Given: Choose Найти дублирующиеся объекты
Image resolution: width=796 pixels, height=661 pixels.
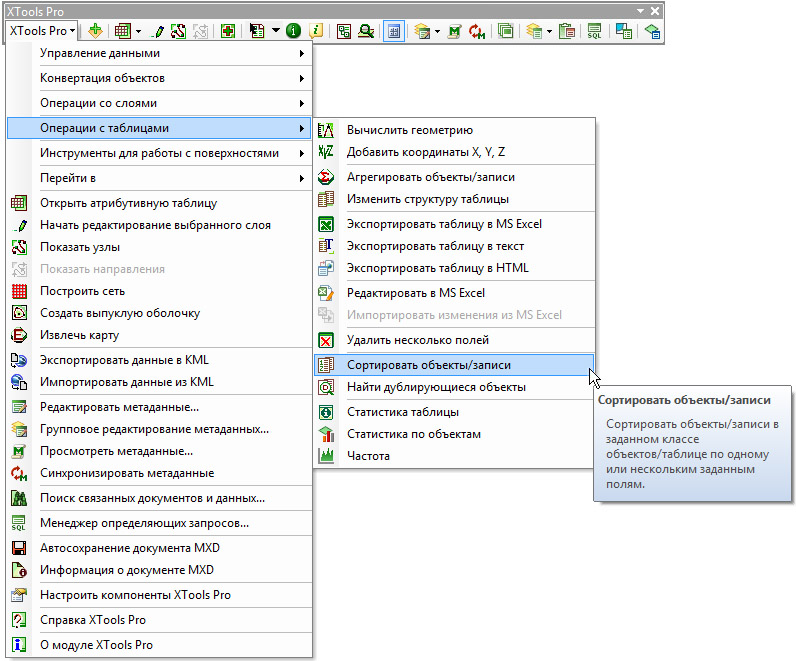Looking at the screenshot, I should tap(436, 387).
